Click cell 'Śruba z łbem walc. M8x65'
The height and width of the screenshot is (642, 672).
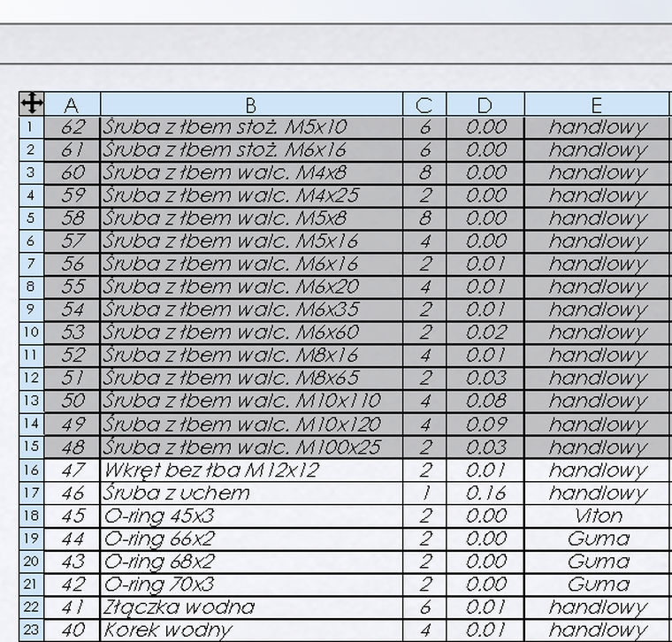coord(252,378)
